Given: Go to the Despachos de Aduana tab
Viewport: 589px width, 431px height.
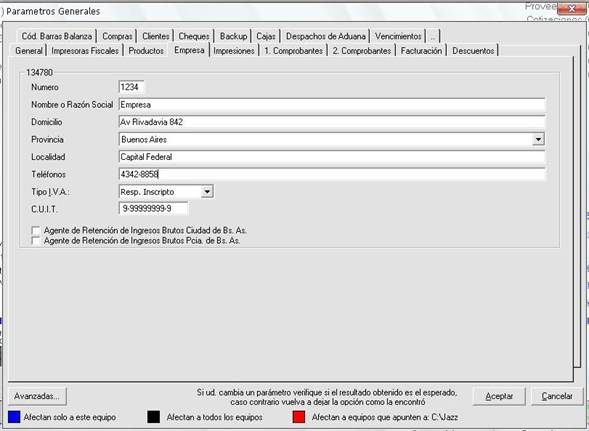Looking at the screenshot, I should coord(325,36).
